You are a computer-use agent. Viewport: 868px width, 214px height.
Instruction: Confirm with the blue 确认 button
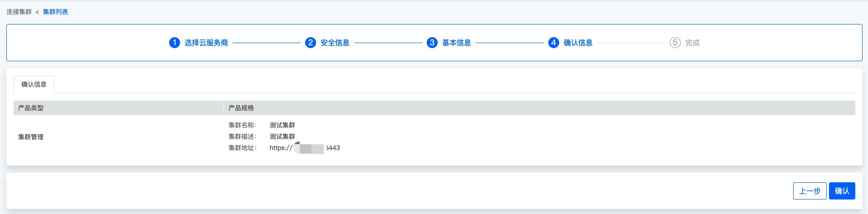point(842,191)
